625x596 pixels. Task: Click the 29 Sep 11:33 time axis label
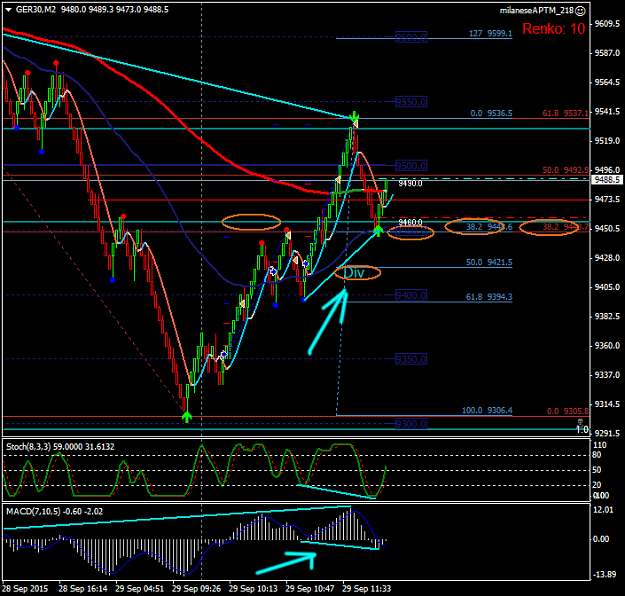click(x=367, y=589)
